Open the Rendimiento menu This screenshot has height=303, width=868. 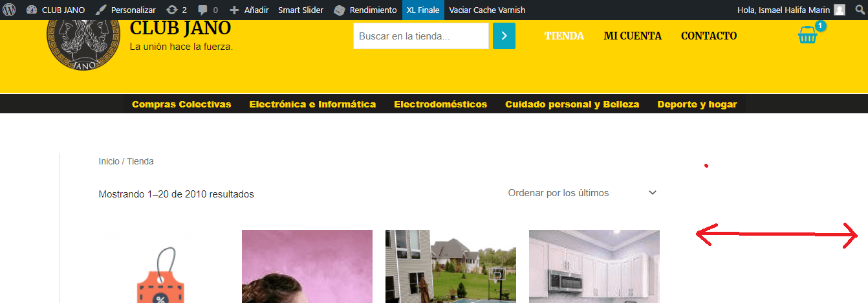365,10
